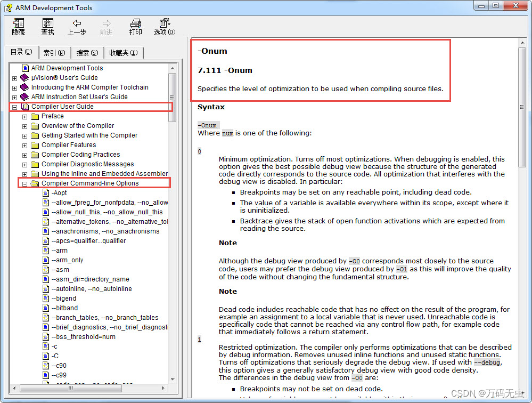The width and height of the screenshot is (532, 403).
Task: Open the --allow_null_this topic
Action: [x=107, y=212]
